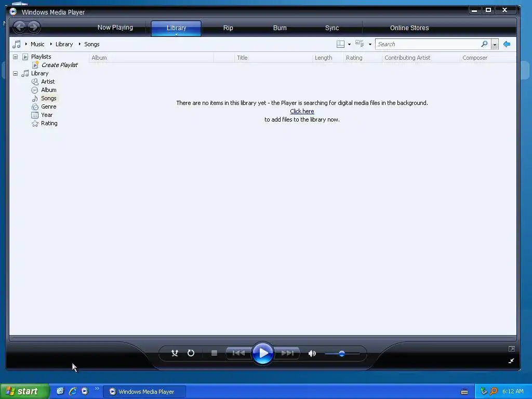Click the blue list pane arrow

(x=507, y=44)
